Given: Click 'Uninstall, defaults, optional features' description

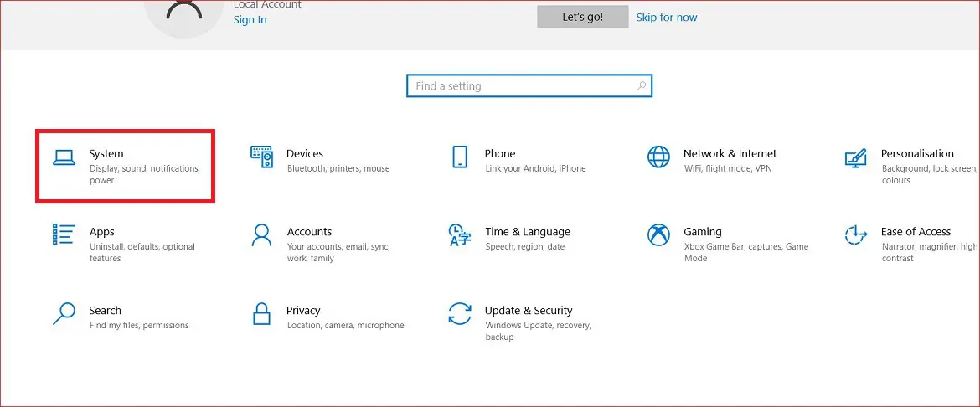Looking at the screenshot, I should tap(142, 253).
